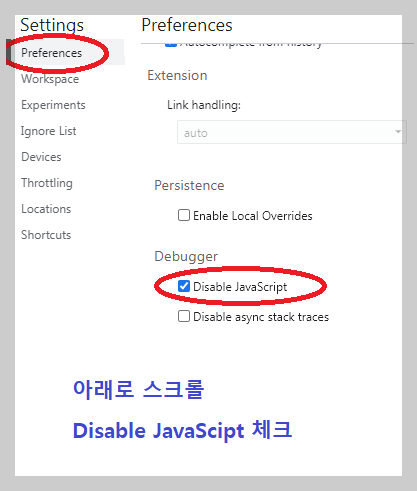Open the Throttling settings tab
This screenshot has height=491, width=417.
click(47, 183)
